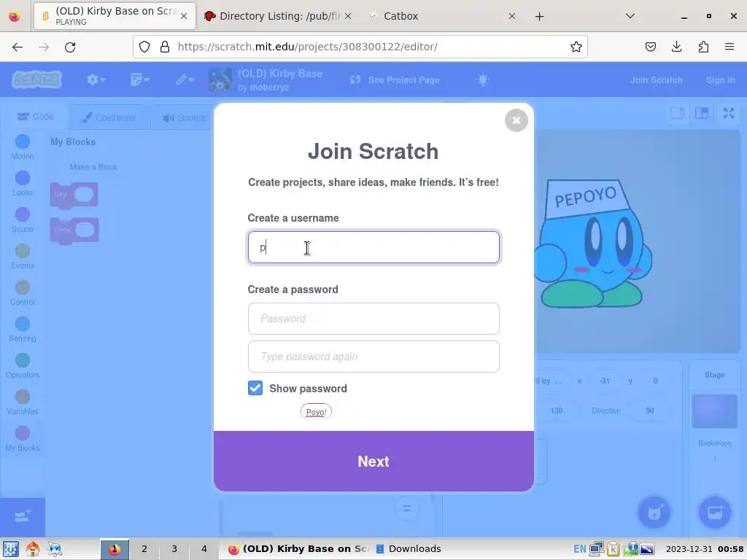Open the home folder taskbar icon
Image resolution: width=747 pixels, height=560 pixels.
pyautogui.click(x=32, y=549)
